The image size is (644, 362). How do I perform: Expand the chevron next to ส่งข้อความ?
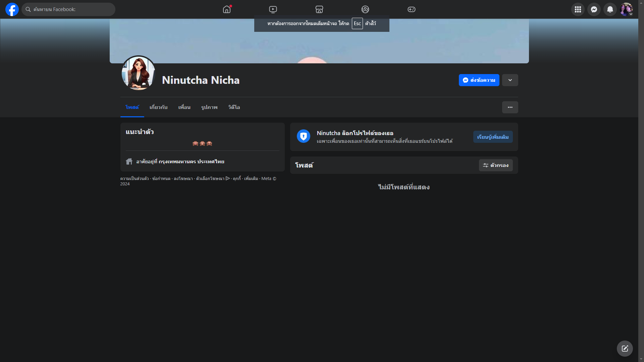click(x=510, y=80)
